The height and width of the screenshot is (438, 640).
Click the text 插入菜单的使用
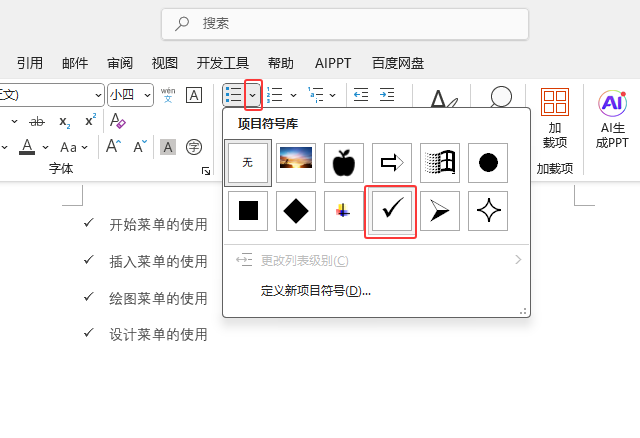(158, 262)
